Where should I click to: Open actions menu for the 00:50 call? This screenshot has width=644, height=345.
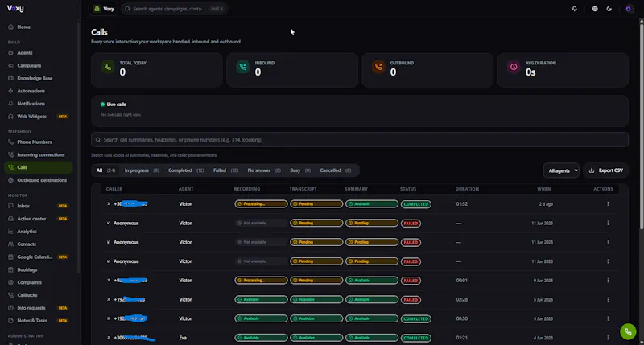coord(608,318)
